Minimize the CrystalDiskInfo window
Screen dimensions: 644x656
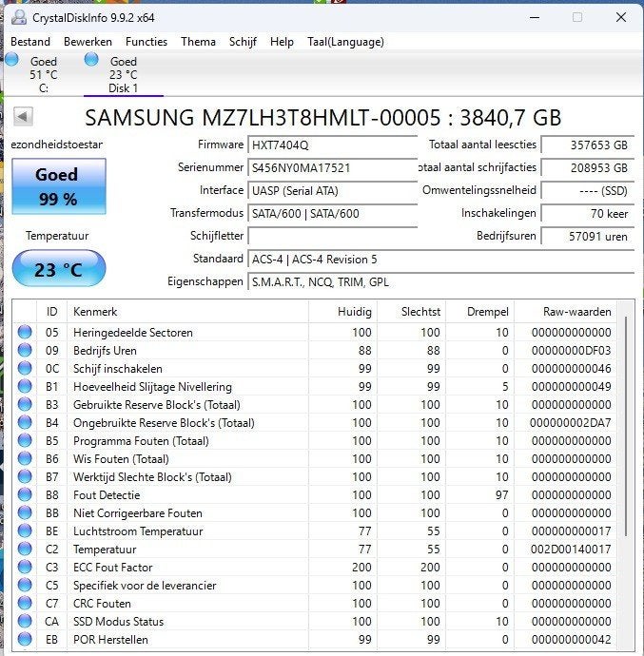tap(535, 17)
